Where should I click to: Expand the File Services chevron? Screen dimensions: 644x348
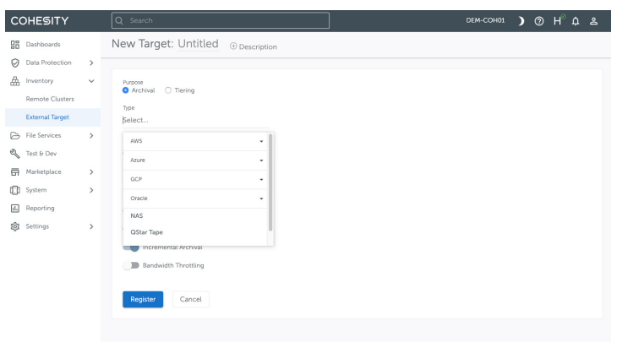[91, 135]
